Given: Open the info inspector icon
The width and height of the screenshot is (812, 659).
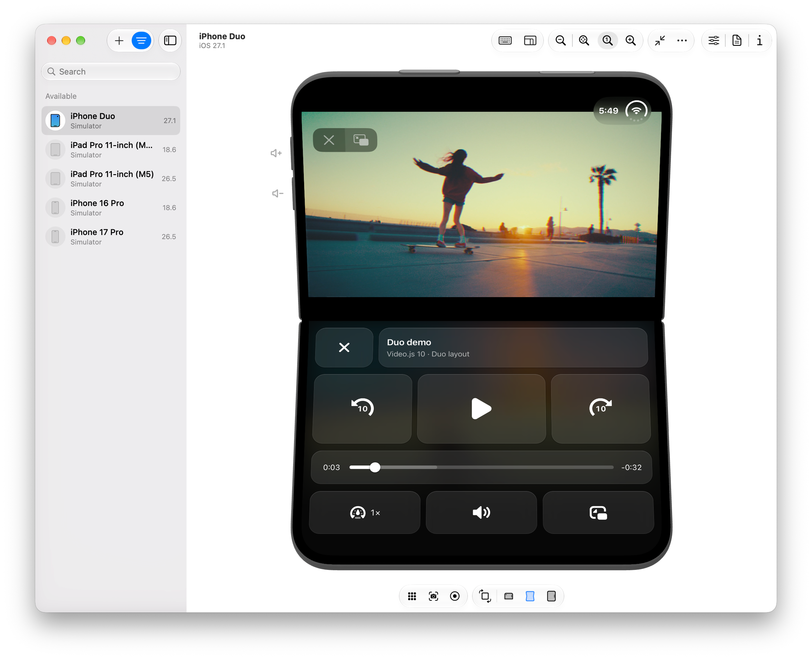Looking at the screenshot, I should tap(760, 41).
